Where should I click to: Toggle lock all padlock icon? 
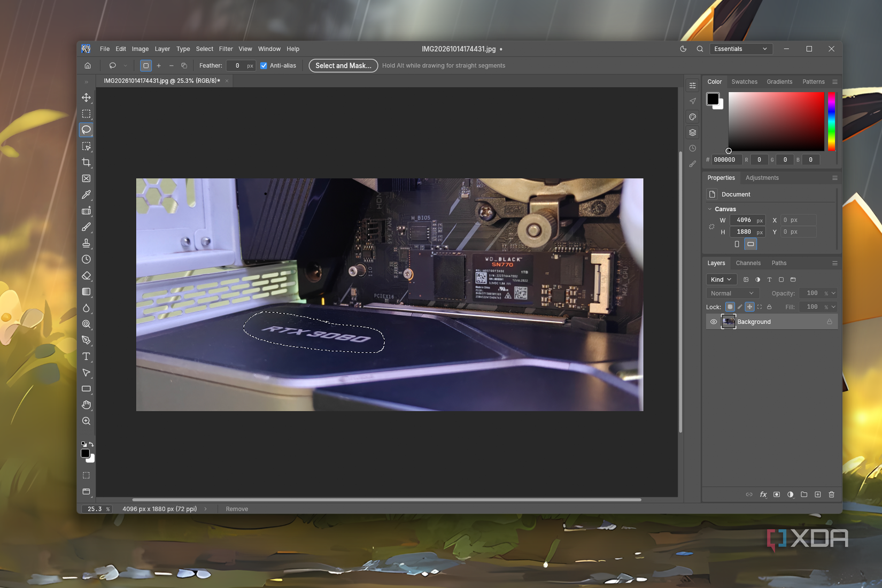point(769,307)
